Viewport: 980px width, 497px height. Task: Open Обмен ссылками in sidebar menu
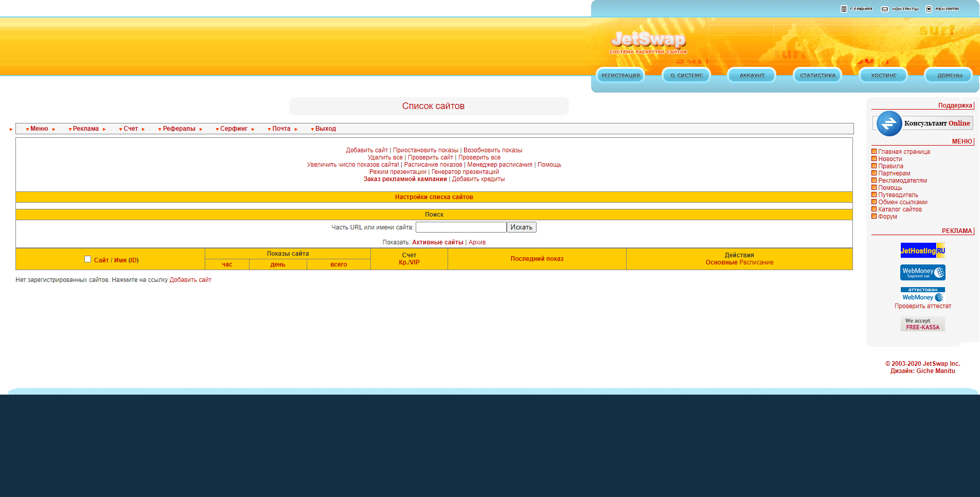903,202
